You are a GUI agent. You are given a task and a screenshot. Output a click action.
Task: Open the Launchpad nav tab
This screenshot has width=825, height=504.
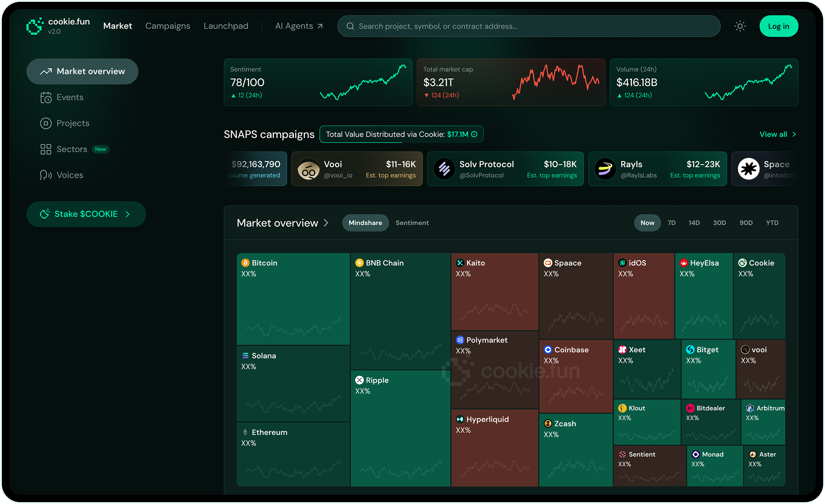(226, 26)
